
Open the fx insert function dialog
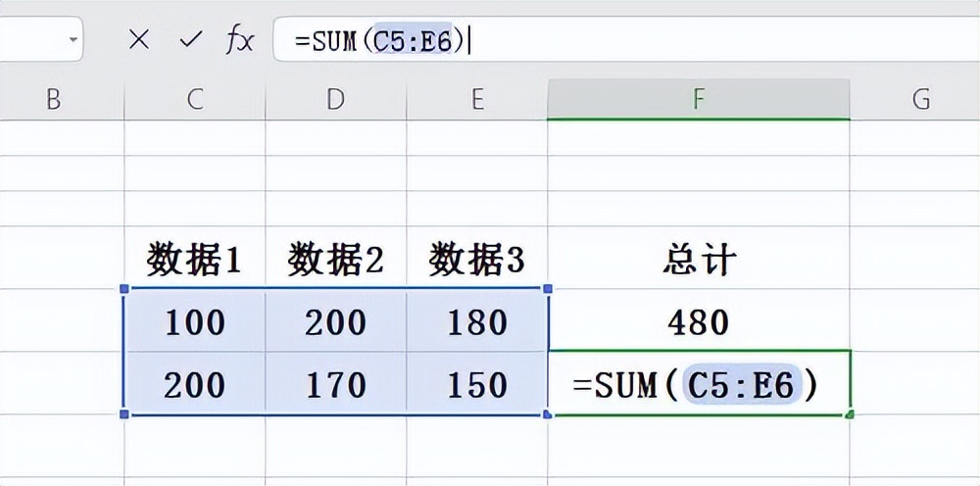[x=240, y=41]
